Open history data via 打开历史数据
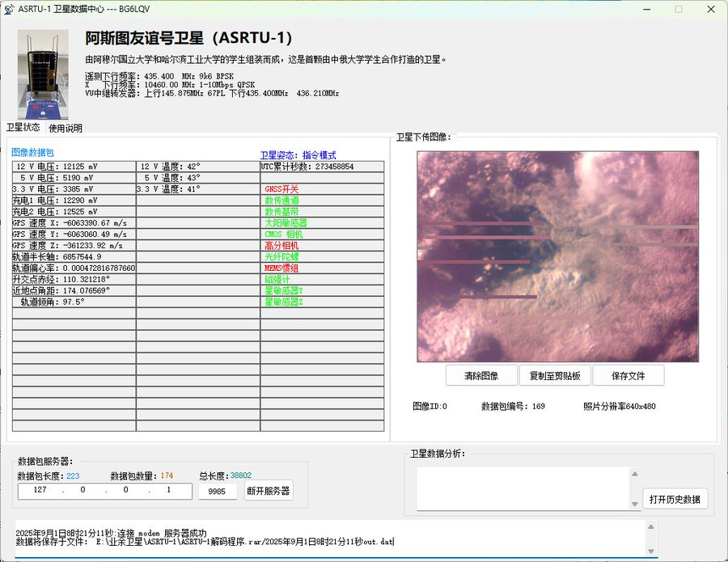 coord(675,499)
